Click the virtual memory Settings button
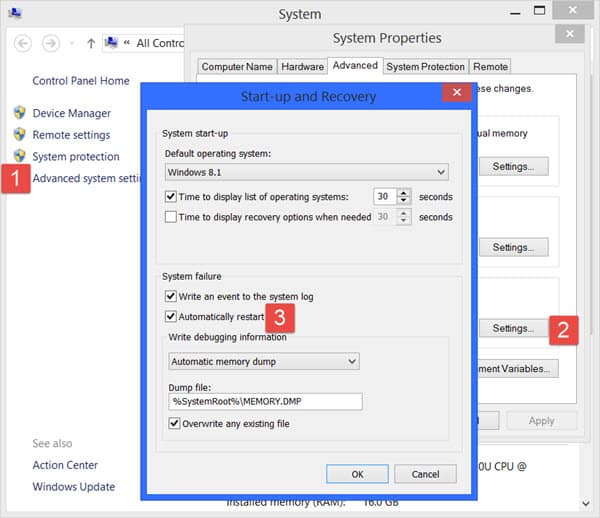 (x=513, y=166)
